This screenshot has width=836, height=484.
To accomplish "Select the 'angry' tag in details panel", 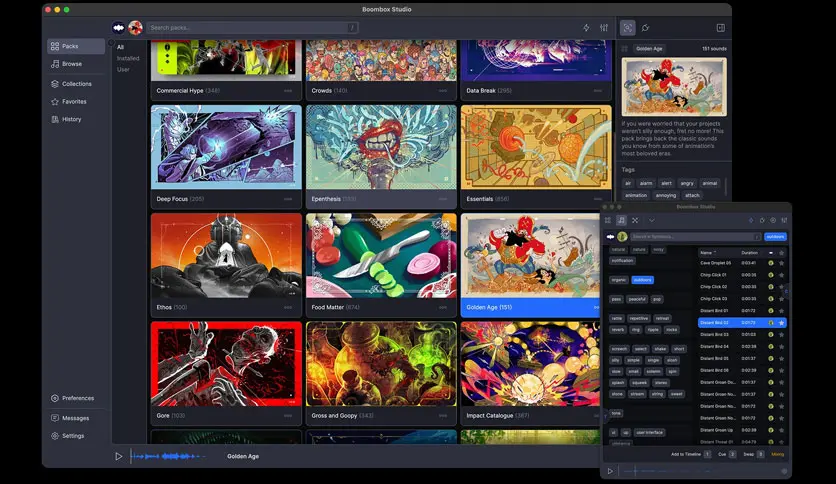I will [x=687, y=183].
